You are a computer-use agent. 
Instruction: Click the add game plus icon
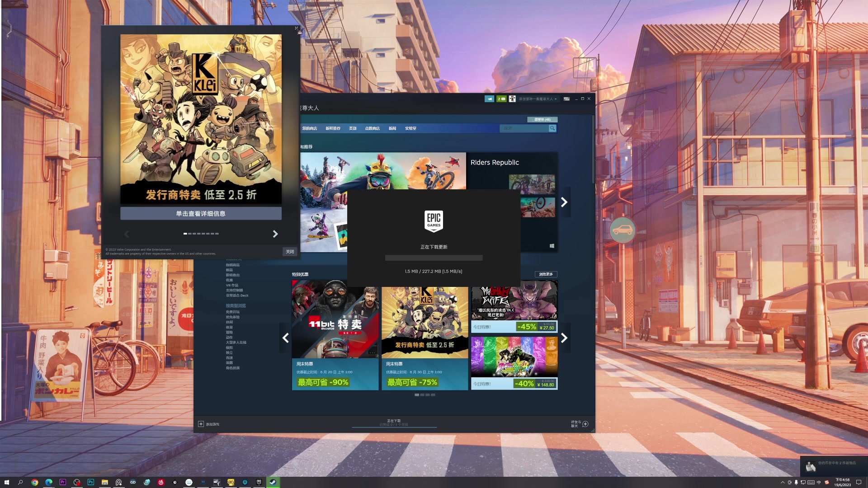click(x=201, y=424)
